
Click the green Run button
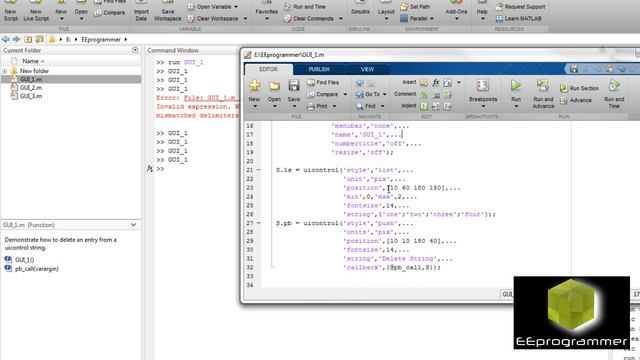coord(516,86)
